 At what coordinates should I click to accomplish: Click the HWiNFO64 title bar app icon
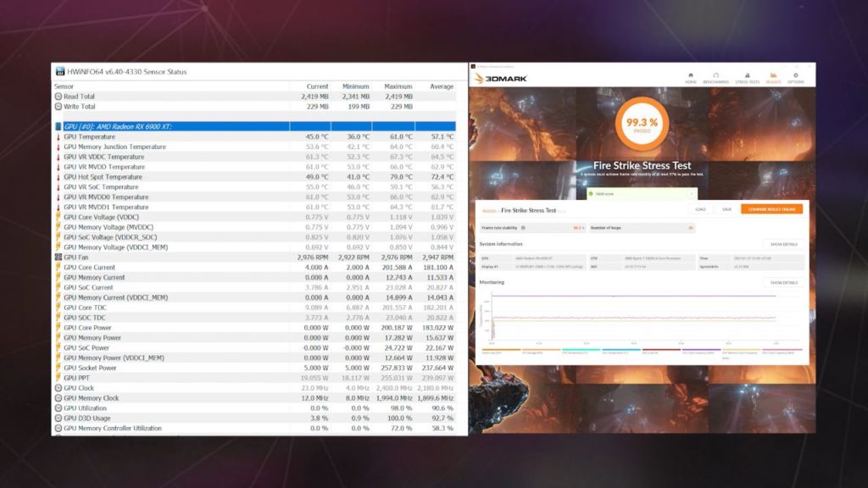click(x=59, y=71)
